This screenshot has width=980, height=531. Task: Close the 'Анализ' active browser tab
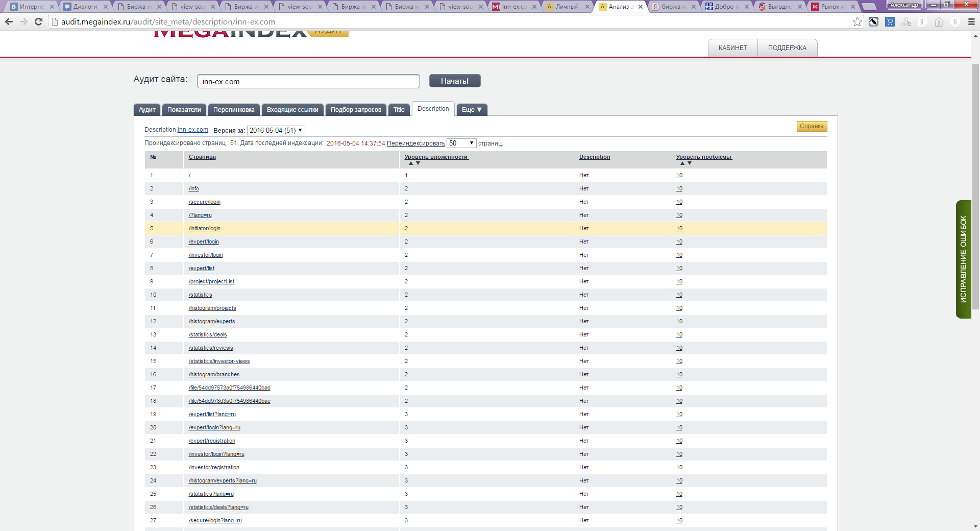pyautogui.click(x=641, y=7)
